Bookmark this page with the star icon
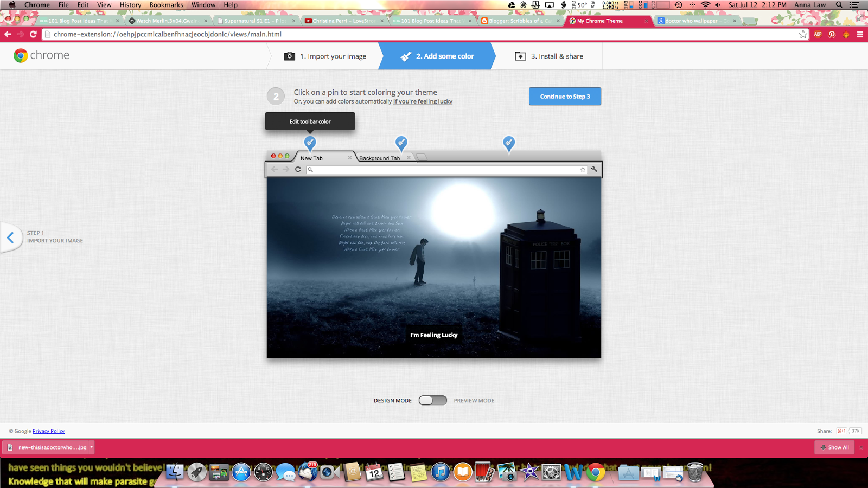The height and width of the screenshot is (488, 868). coord(803,34)
